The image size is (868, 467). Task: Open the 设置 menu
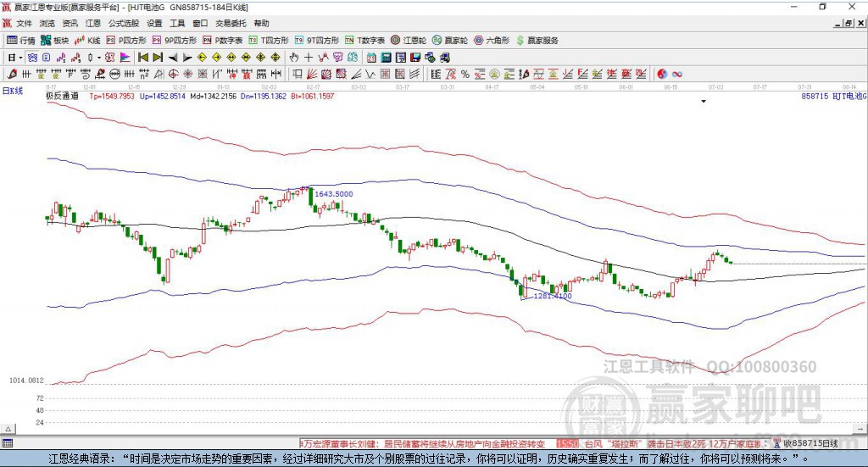click(x=154, y=23)
